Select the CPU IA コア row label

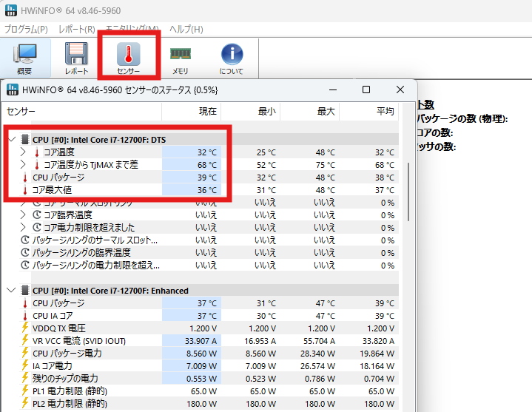click(x=53, y=316)
